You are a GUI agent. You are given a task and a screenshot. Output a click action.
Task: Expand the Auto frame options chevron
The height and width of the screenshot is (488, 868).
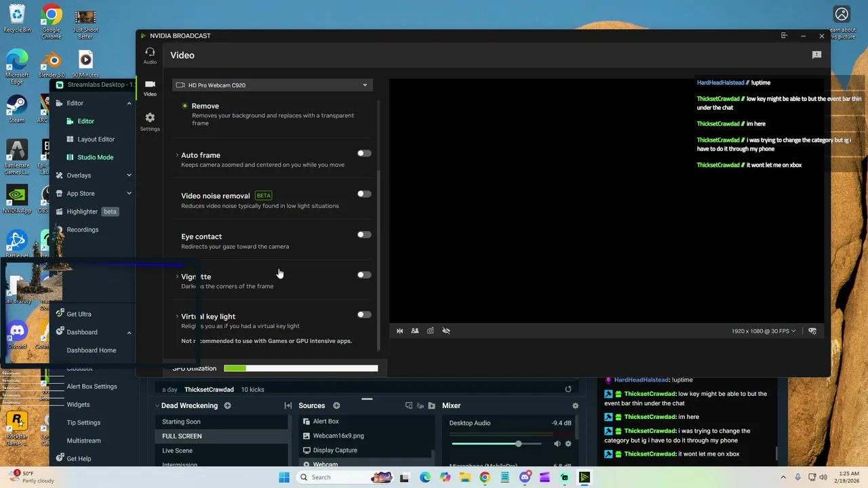[177, 155]
